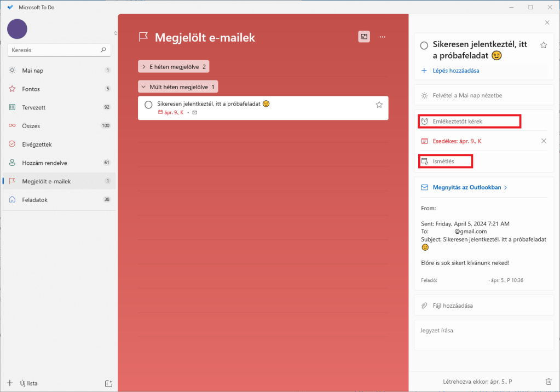
Task: Mark task complete in the list row
Action: coord(148,105)
